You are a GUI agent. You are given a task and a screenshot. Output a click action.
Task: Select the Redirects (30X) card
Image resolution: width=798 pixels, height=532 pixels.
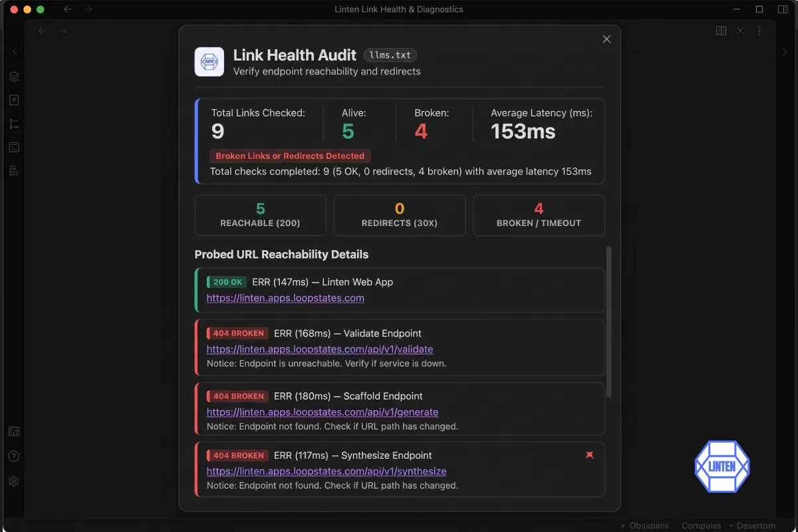(400, 215)
